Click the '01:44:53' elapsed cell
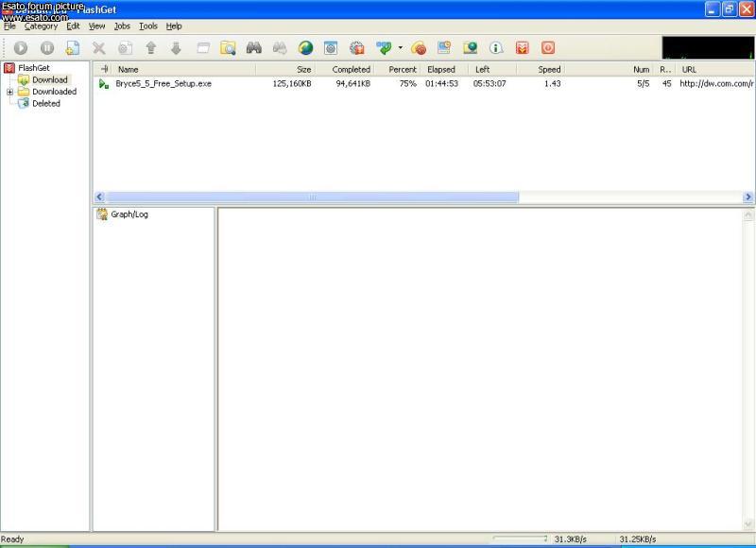Image resolution: width=756 pixels, height=548 pixels. (x=441, y=84)
